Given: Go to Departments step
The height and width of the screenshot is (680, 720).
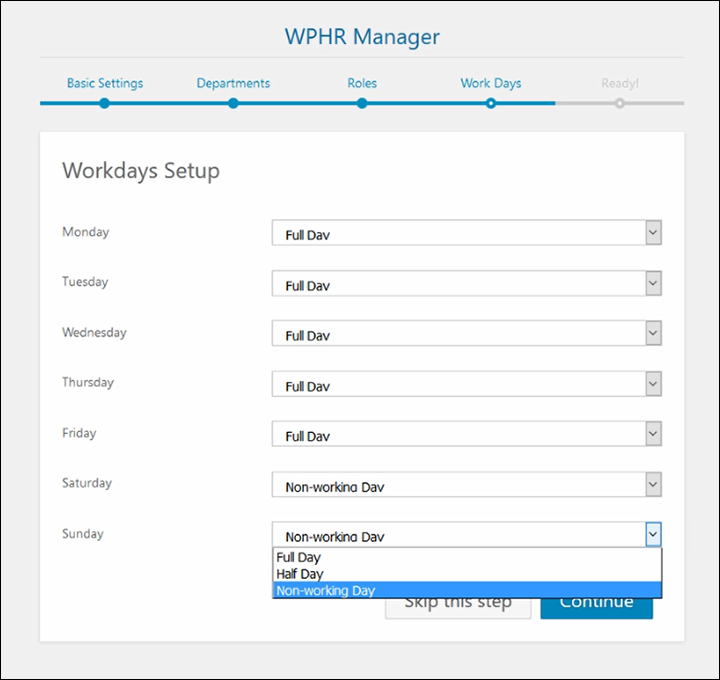Looking at the screenshot, I should coord(233,83).
